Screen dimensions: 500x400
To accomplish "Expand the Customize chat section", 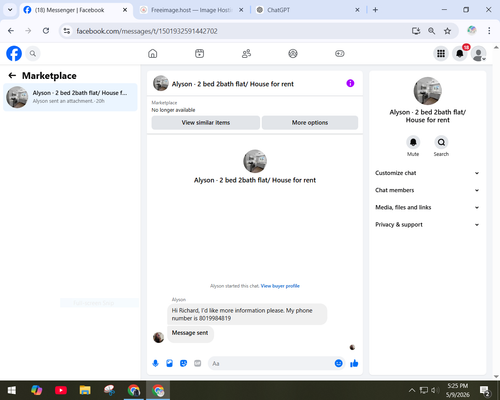I will point(427,173).
